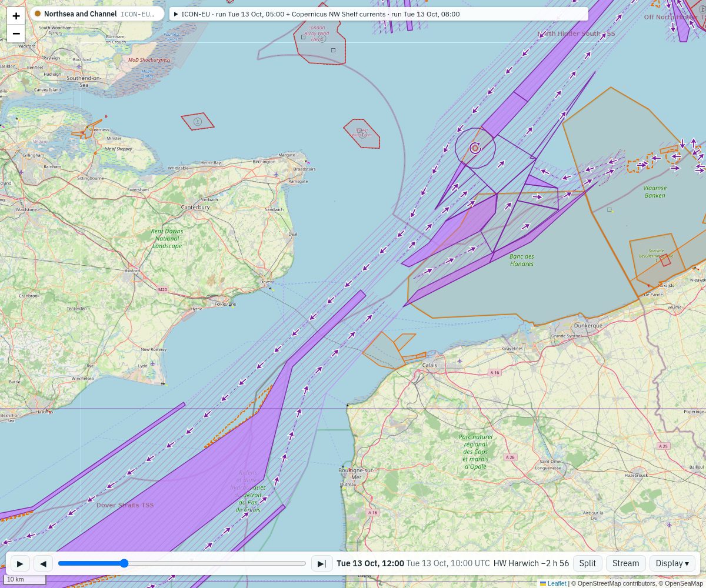Image resolution: width=706 pixels, height=588 pixels.
Task: Step forward to next forecast time
Action: tap(322, 563)
